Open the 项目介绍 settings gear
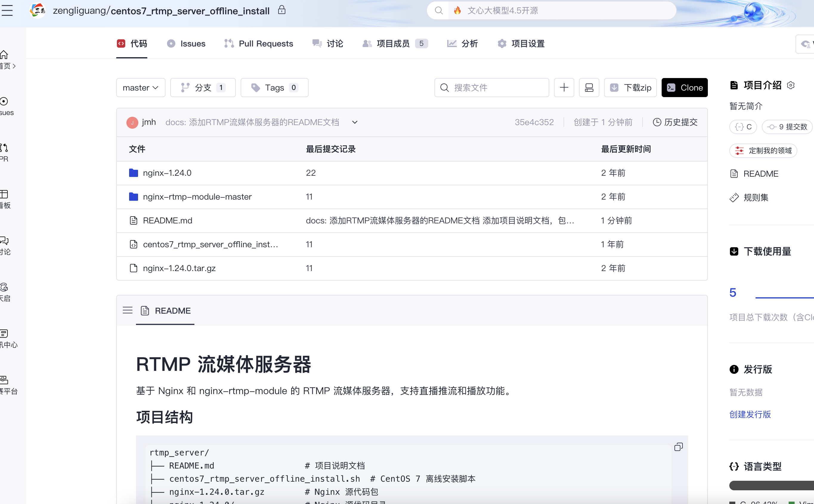The height and width of the screenshot is (504, 814). coord(791,85)
